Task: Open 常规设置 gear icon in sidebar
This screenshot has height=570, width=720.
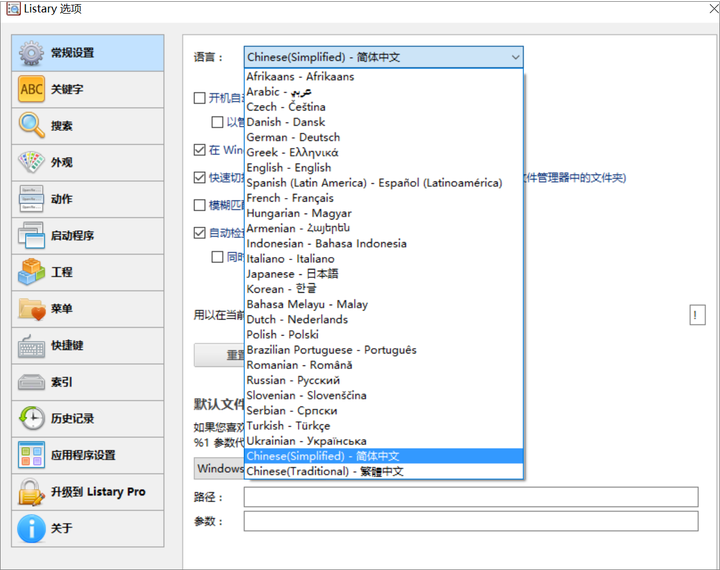Action: pyautogui.click(x=31, y=53)
